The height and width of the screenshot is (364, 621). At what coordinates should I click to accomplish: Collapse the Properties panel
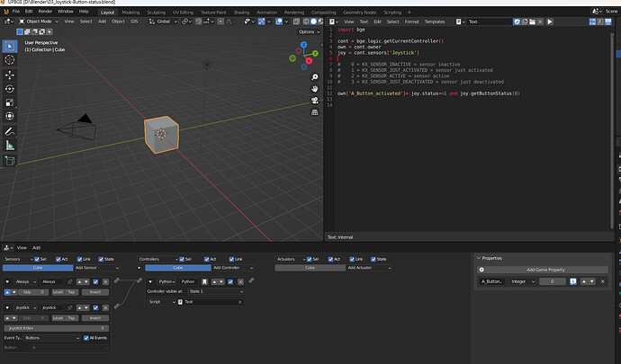(x=479, y=258)
